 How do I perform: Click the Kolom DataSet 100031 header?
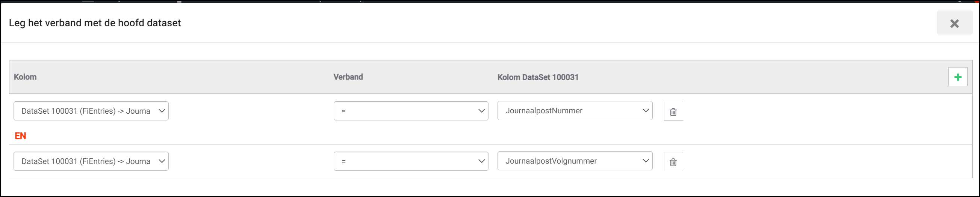click(538, 77)
